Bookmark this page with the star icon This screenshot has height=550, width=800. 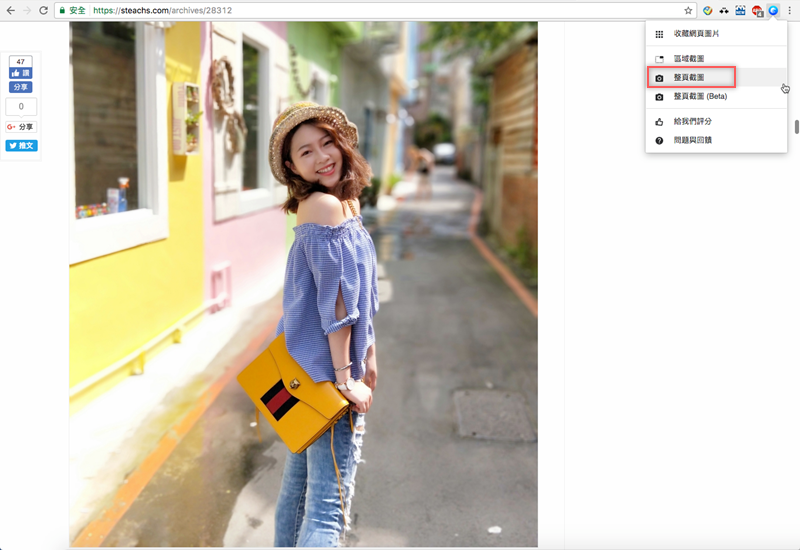point(688,10)
